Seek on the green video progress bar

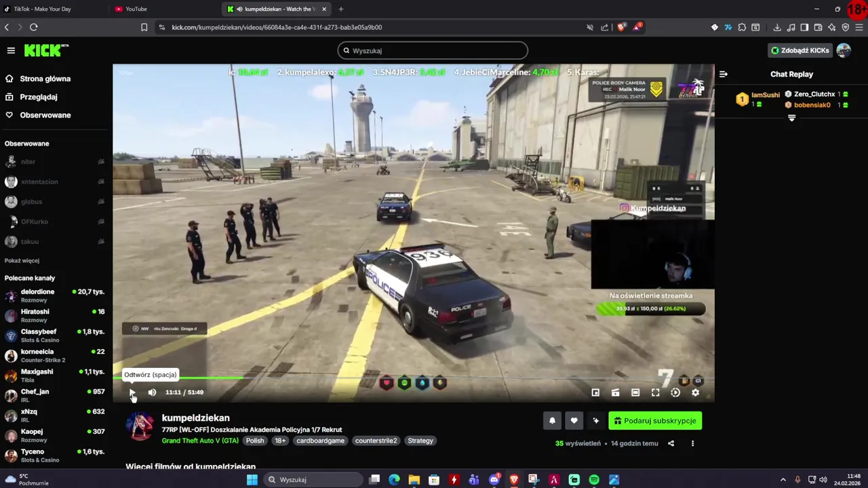414,378
